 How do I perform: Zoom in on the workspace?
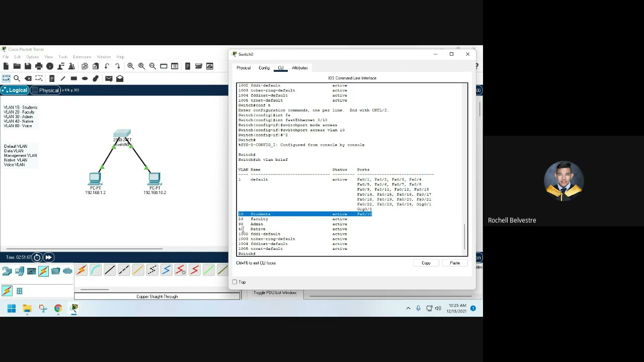click(131, 66)
